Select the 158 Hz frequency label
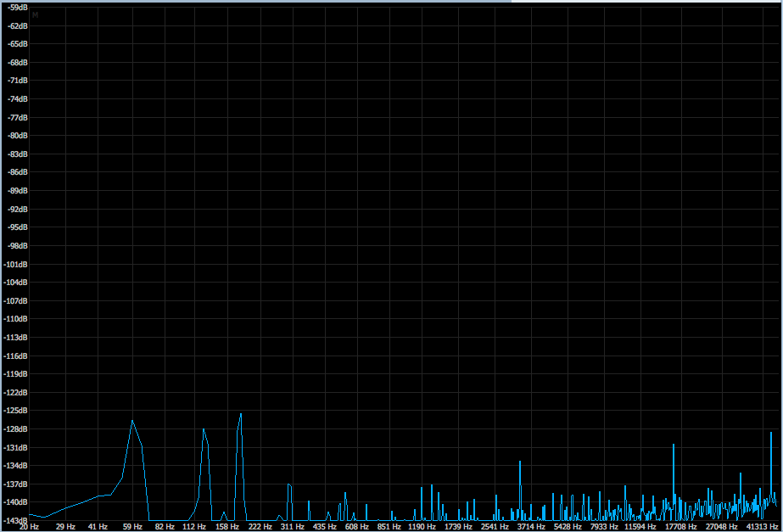Viewport: 783px width, 532px height. 227,527
